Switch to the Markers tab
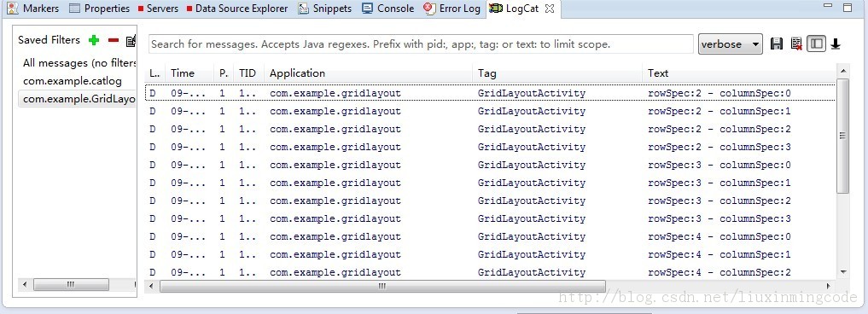Viewport: 868px width, 314px height. (x=33, y=9)
